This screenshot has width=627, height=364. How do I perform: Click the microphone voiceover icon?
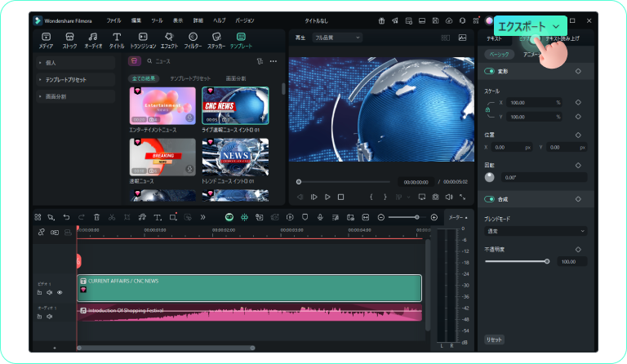click(320, 217)
